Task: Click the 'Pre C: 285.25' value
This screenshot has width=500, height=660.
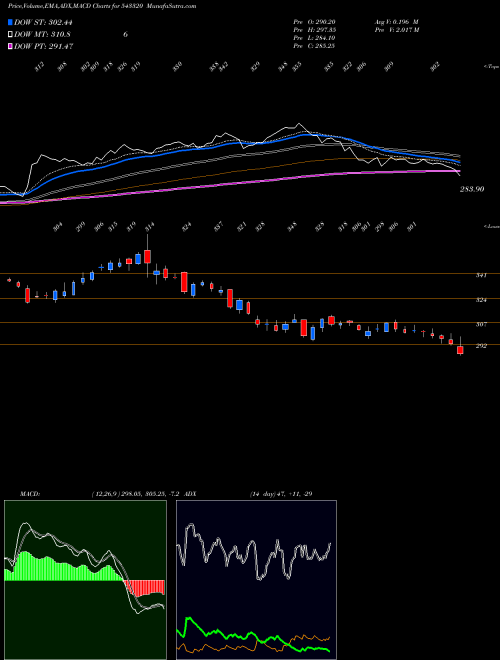Action: pyautogui.click(x=314, y=46)
